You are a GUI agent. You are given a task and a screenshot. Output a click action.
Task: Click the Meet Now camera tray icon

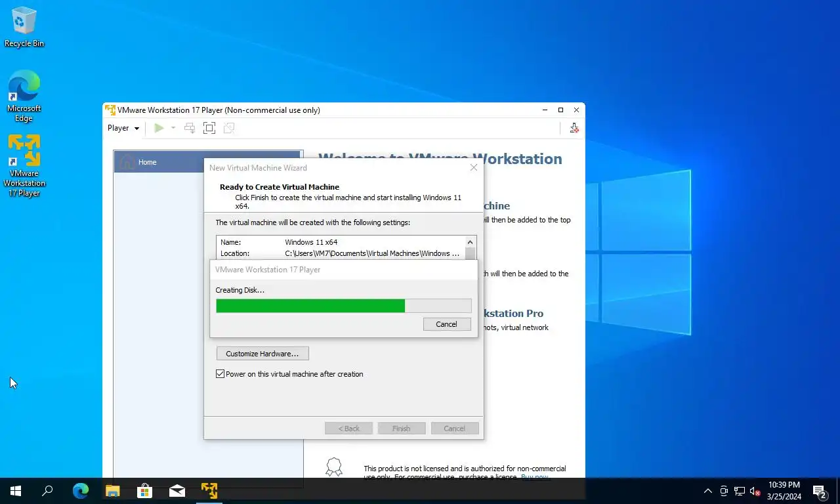click(x=724, y=491)
